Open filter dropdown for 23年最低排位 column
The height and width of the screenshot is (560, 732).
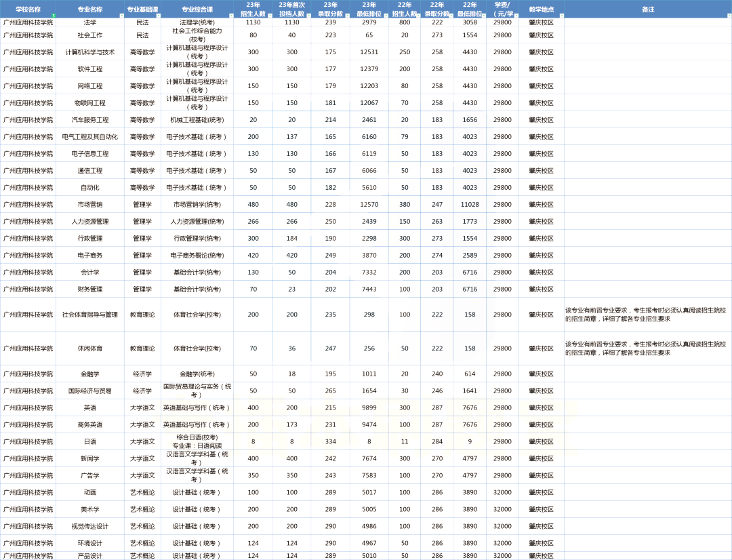[386, 16]
